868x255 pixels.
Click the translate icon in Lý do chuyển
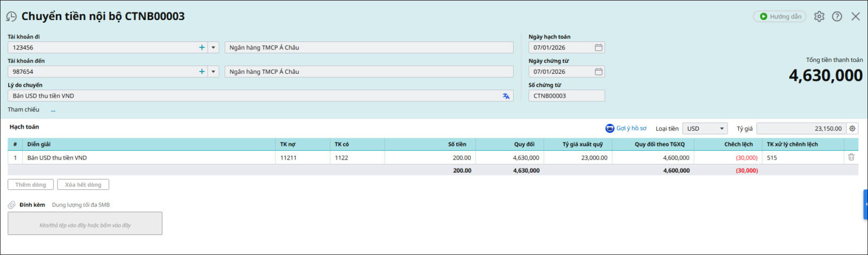pyautogui.click(x=506, y=96)
